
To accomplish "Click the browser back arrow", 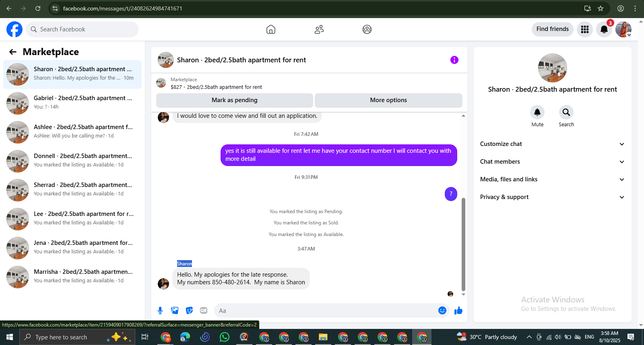I will click(9, 8).
